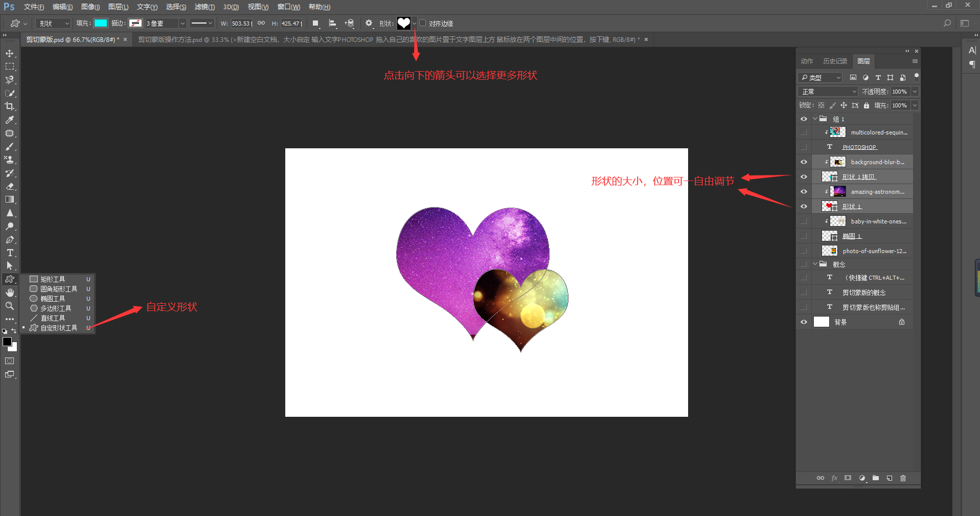Open the custom shape picker dropdown arrow
Viewport: 980px width, 516px height.
coord(414,24)
